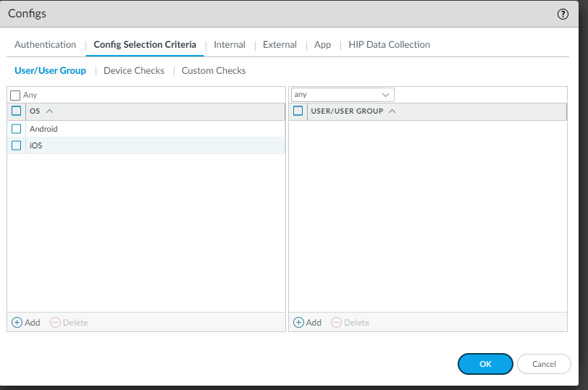This screenshot has width=588, height=390.
Task: Dismiss dialog with Cancel button
Action: pyautogui.click(x=544, y=364)
